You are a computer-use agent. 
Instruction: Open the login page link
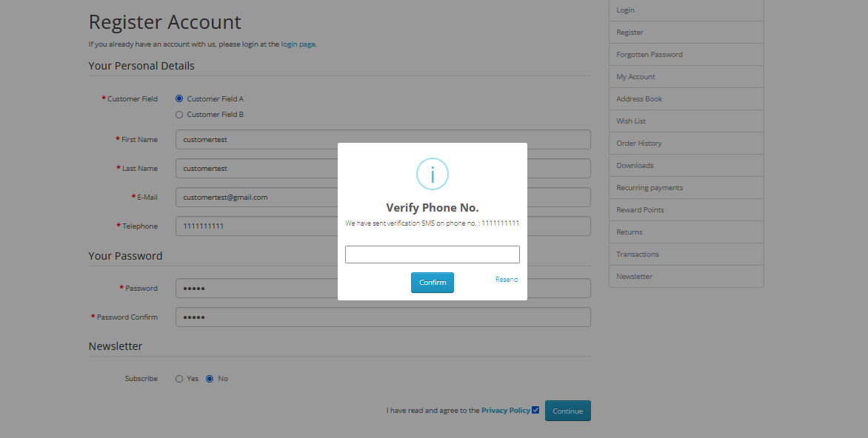(298, 44)
